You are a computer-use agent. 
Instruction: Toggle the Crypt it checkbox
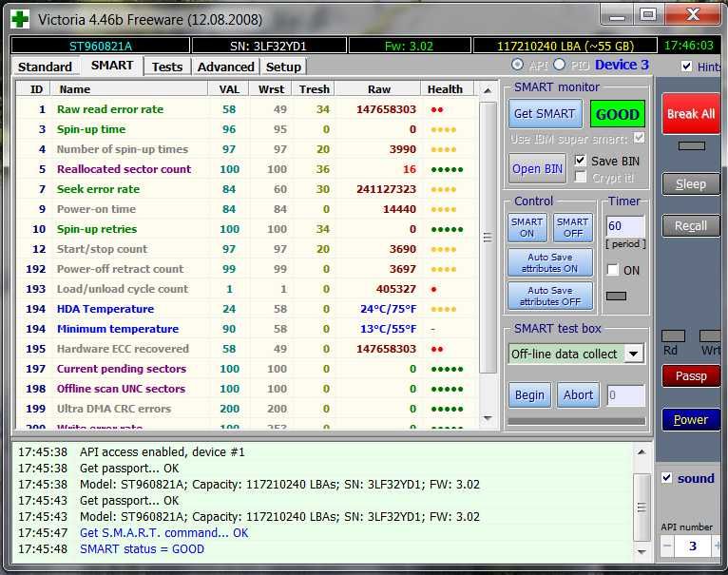[580, 177]
